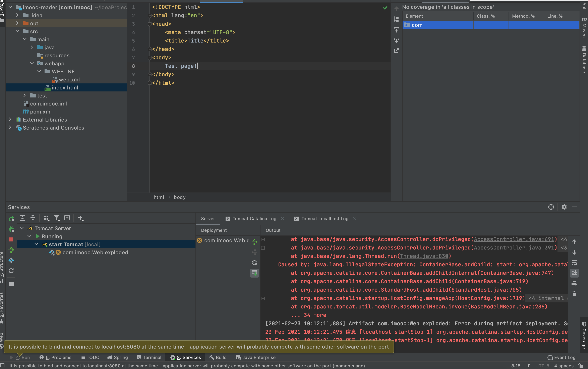
Task: Click the blue Artifacts diamond icon
Action: (x=11, y=260)
